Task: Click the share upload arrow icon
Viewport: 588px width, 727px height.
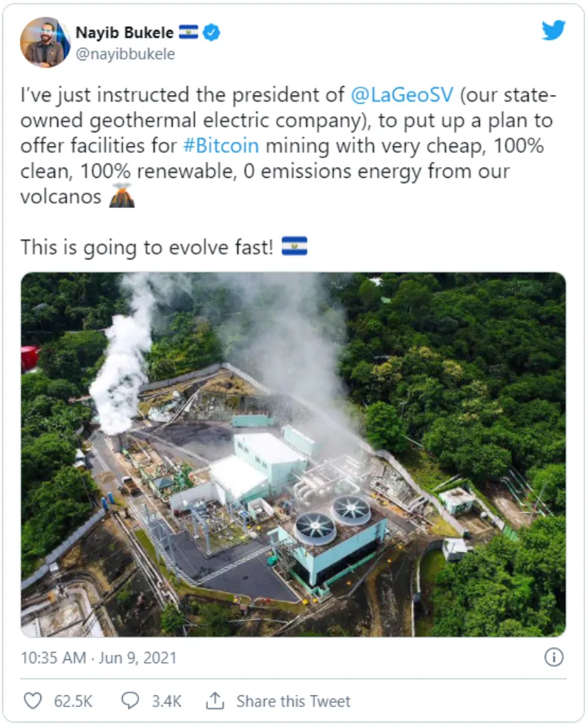Action: (215, 701)
